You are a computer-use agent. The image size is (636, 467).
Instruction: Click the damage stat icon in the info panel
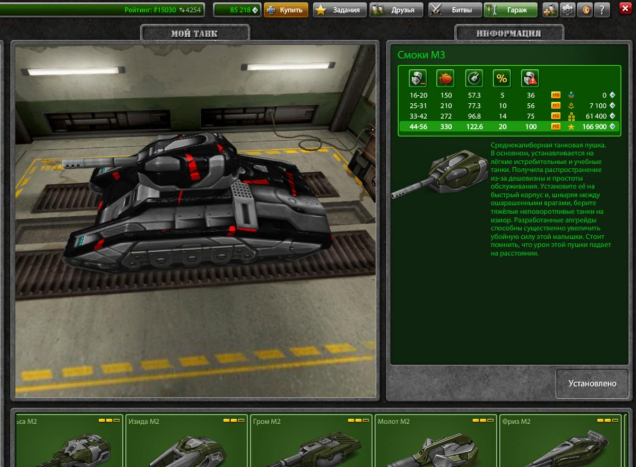412,76
